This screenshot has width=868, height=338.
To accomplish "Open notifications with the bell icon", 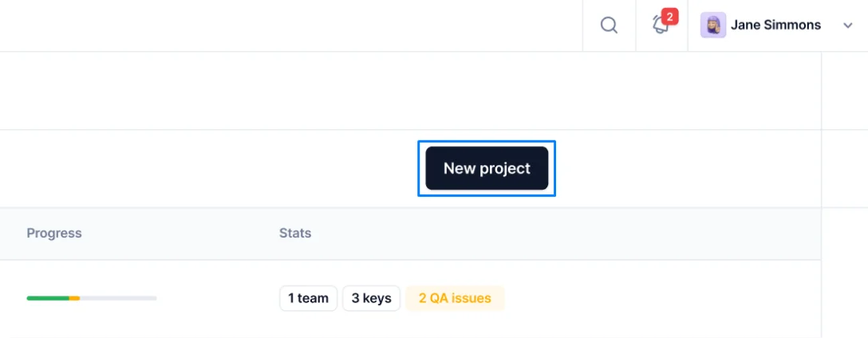I will 660,26.
